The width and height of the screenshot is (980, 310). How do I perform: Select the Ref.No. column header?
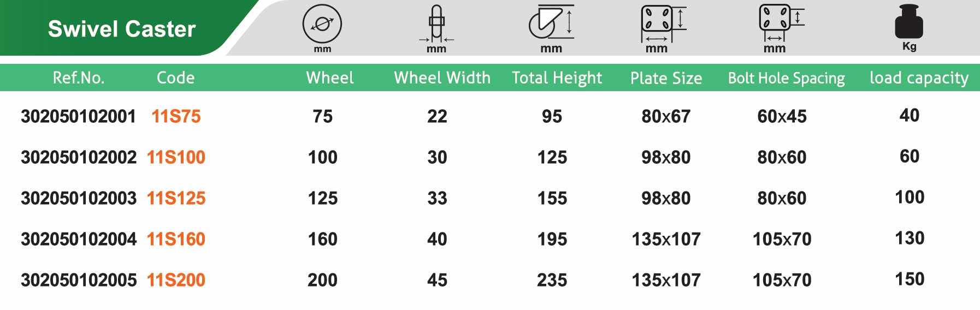click(78, 77)
